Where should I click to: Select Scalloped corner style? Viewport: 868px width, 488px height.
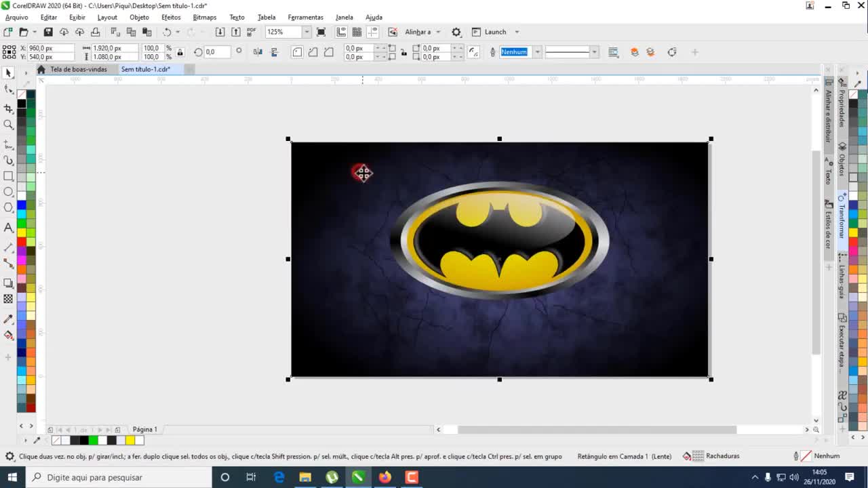point(313,52)
